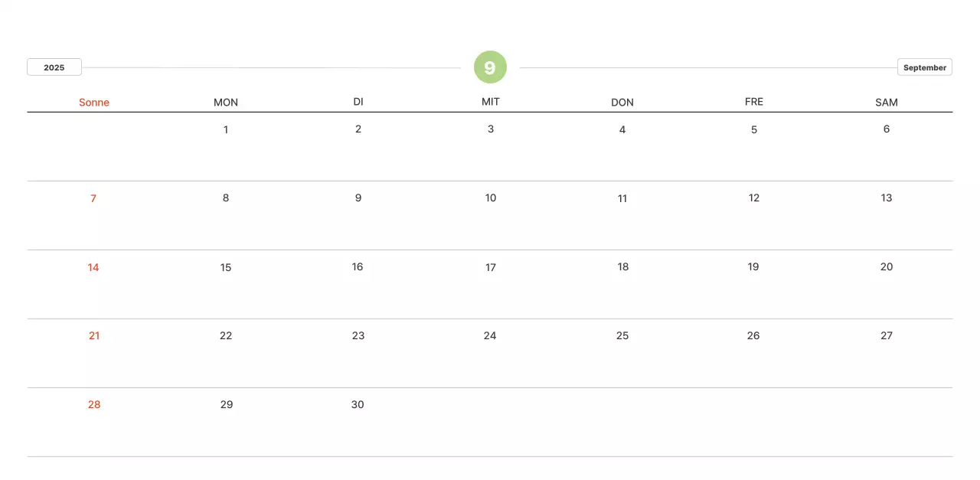Click Sunday the 28th

pyautogui.click(x=93, y=405)
